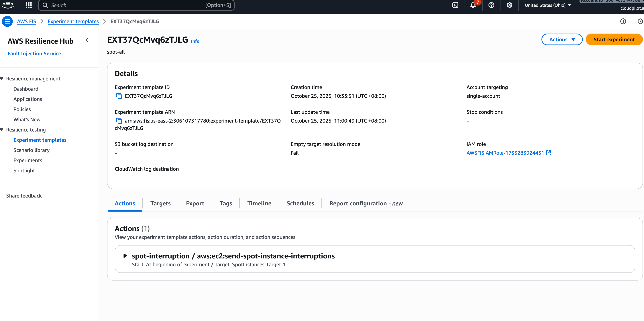Open the settings gear icon

click(x=509, y=5)
